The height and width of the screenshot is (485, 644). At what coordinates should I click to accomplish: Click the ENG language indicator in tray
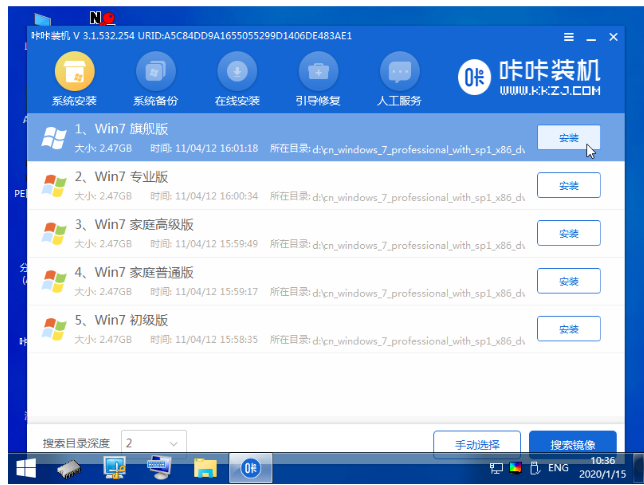[x=557, y=468]
